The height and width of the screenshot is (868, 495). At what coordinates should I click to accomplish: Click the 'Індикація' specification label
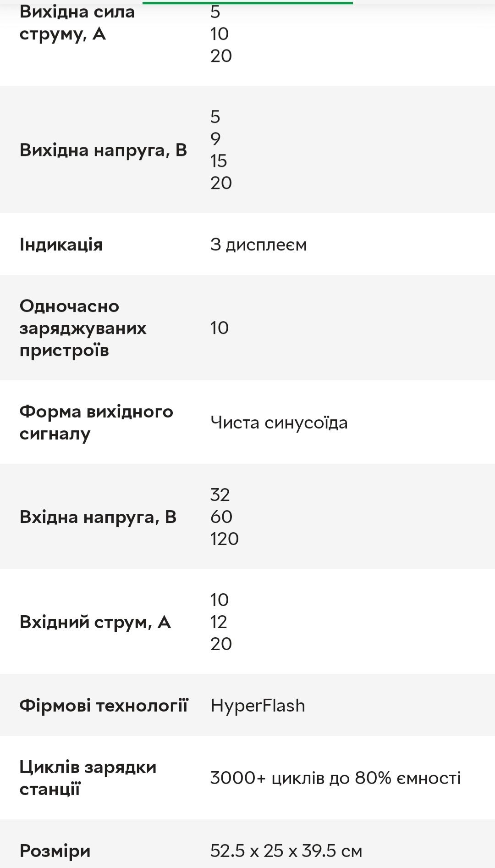point(61,245)
